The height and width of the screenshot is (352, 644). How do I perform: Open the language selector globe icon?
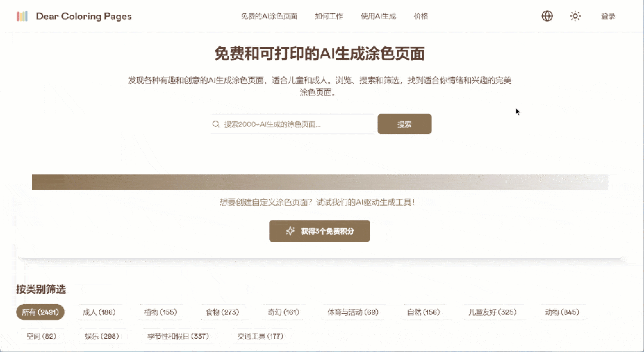coord(547,16)
